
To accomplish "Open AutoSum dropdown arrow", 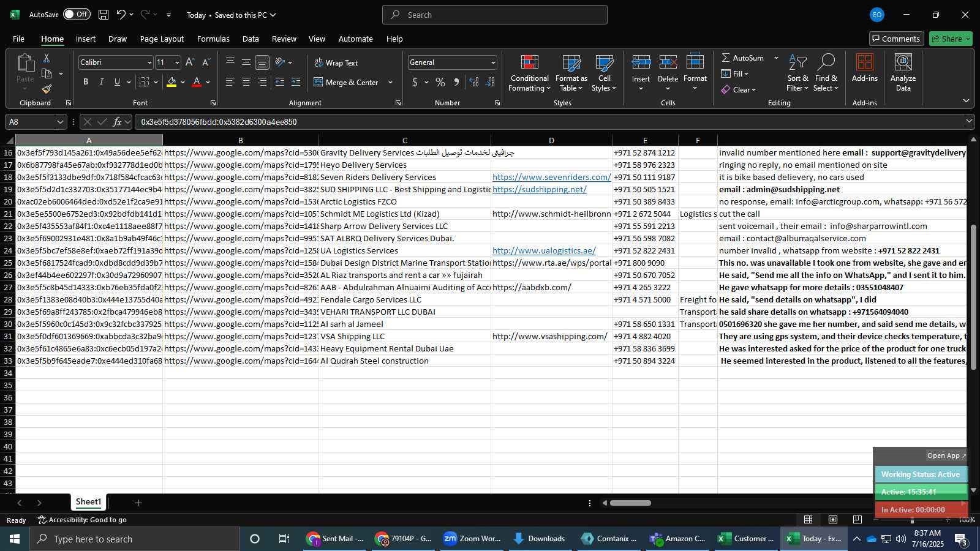I will pyautogui.click(x=776, y=58).
